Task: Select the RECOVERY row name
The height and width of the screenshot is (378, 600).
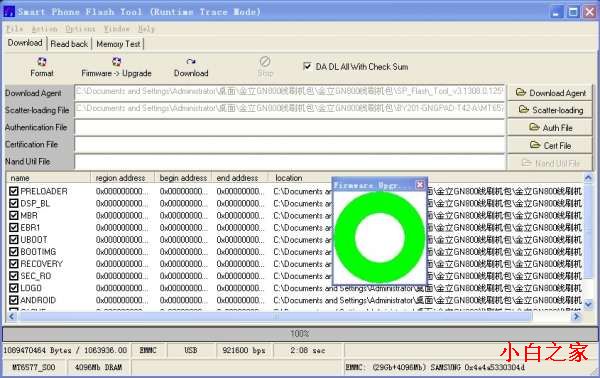Action: (x=41, y=264)
